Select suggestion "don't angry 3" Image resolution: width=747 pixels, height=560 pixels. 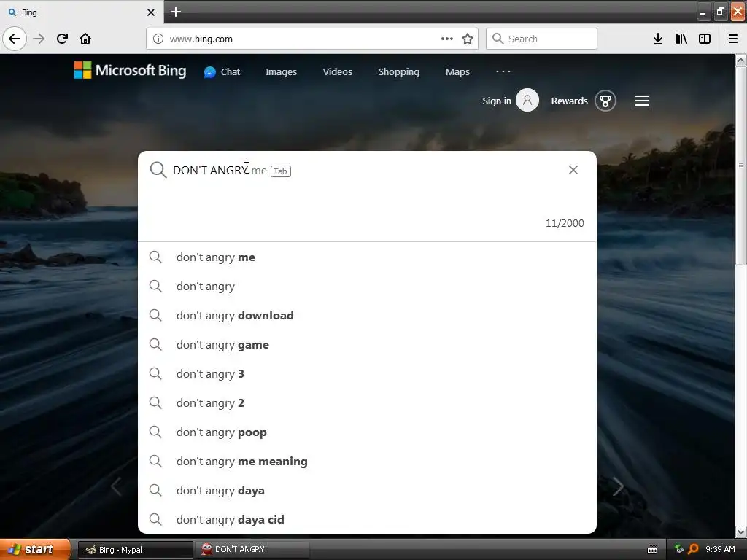point(367,374)
